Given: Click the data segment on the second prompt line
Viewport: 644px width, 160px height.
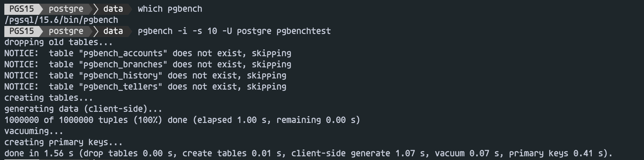Looking at the screenshot, I should pyautogui.click(x=113, y=31).
